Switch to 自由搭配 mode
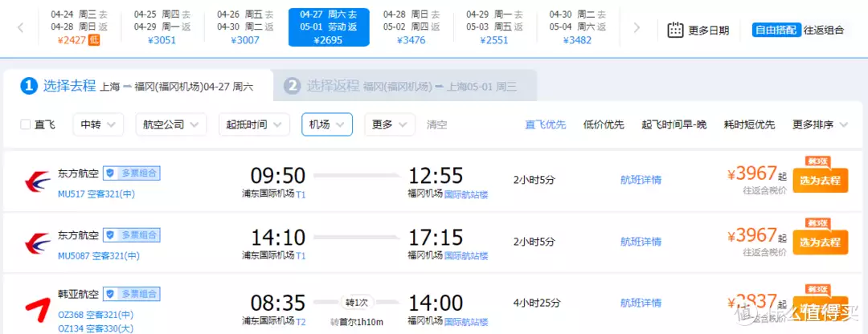Viewport: 868px width, 334px height. 776,30
